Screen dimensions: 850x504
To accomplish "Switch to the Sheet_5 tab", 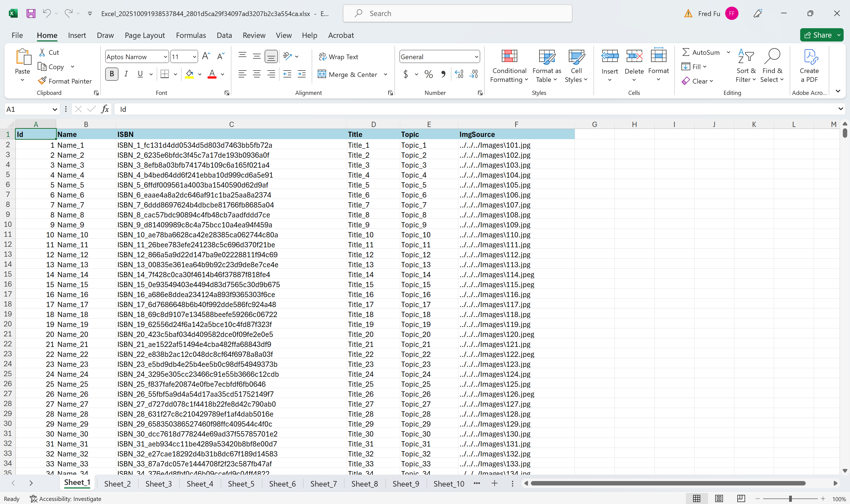I will (241, 484).
